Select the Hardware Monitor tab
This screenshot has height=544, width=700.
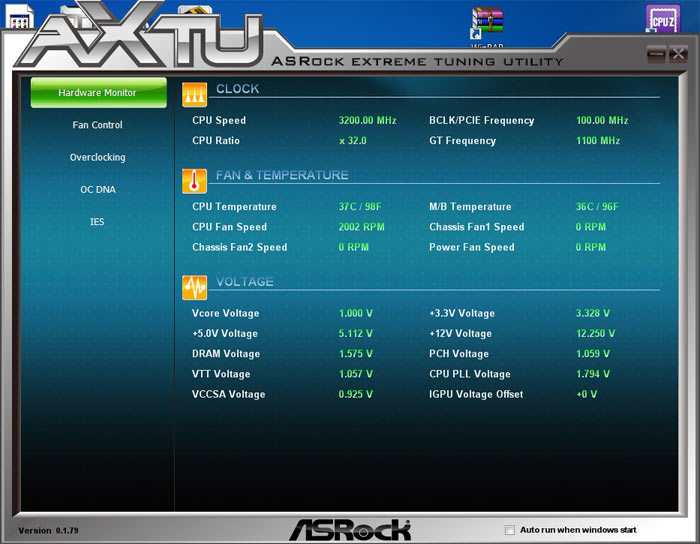pos(97,93)
